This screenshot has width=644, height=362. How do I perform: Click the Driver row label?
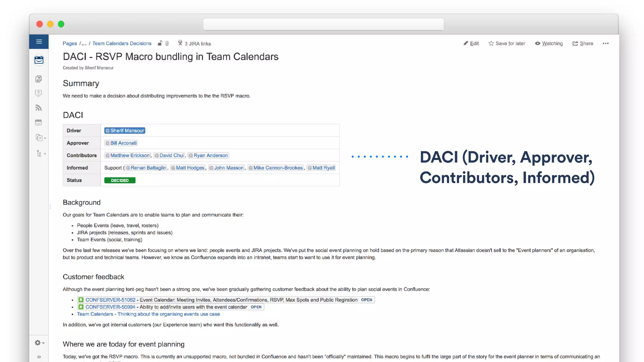click(74, 130)
